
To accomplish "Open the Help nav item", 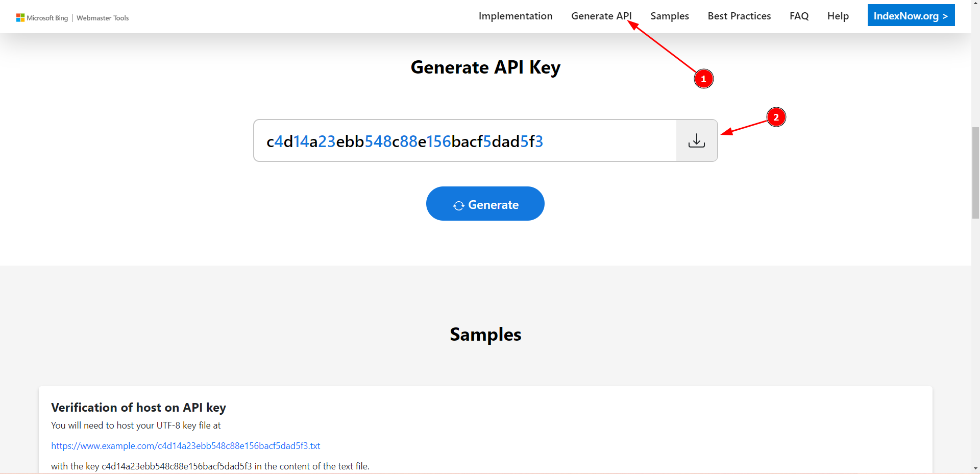I will (x=838, y=16).
